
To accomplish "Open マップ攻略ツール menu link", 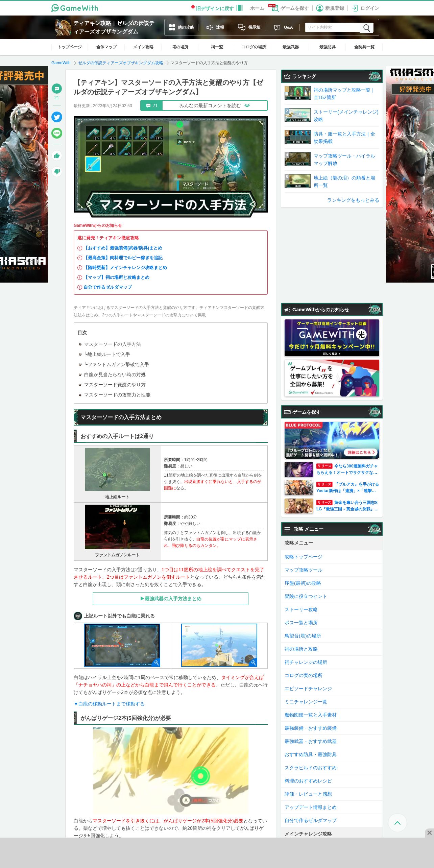I will pos(303,570).
